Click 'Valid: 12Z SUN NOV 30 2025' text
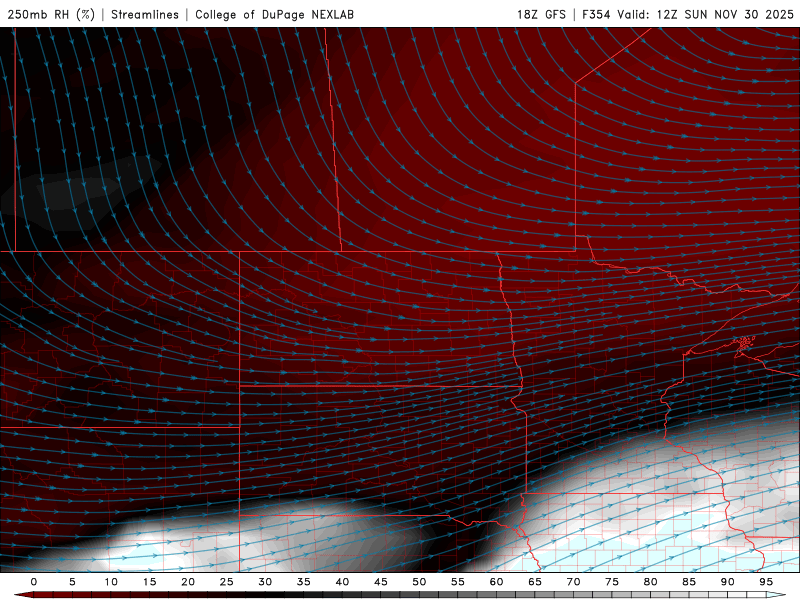 (706, 14)
